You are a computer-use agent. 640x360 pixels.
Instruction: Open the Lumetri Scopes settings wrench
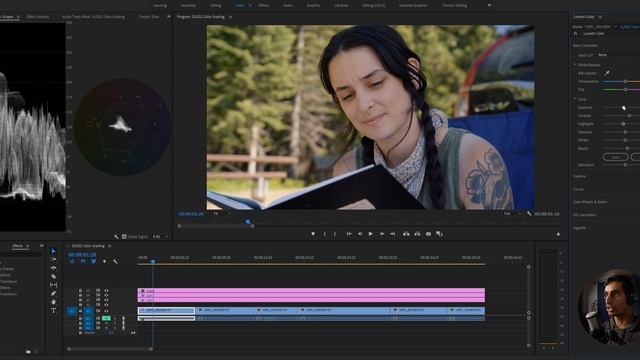116,237
